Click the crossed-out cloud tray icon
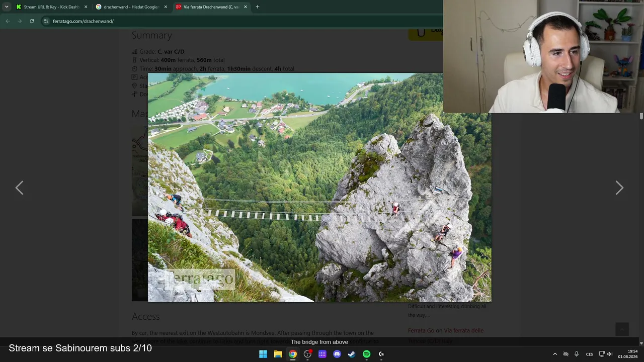The height and width of the screenshot is (362, 644). coord(566,354)
